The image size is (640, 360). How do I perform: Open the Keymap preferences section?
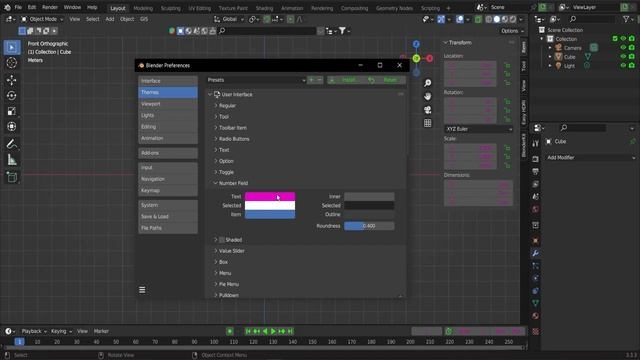point(168,191)
